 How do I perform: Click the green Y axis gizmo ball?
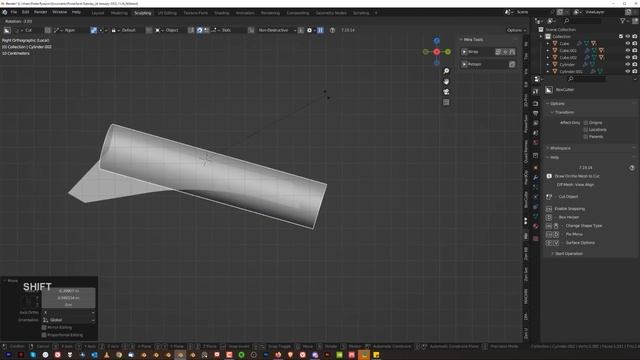click(x=448, y=52)
